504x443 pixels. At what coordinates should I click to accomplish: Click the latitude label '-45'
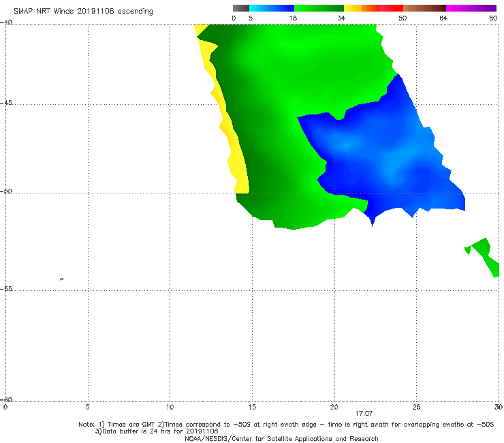pyautogui.click(x=6, y=103)
